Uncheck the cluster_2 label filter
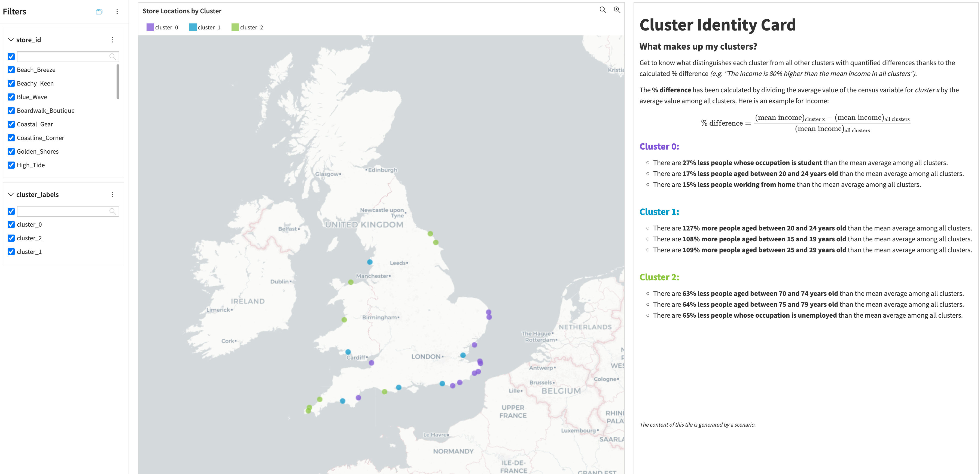Image resolution: width=980 pixels, height=474 pixels. (x=11, y=239)
